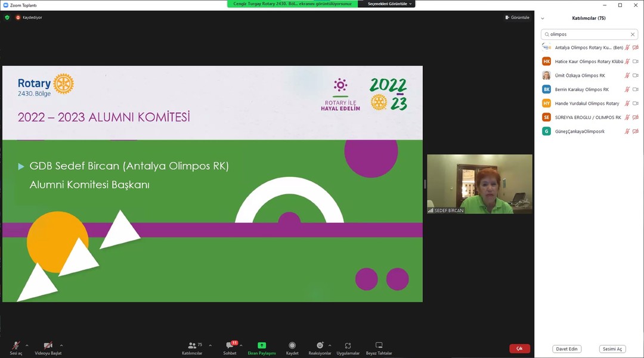The height and width of the screenshot is (358, 644).
Task: Expand video options arrow beside Videoyu Başlat
Action: pyautogui.click(x=61, y=345)
